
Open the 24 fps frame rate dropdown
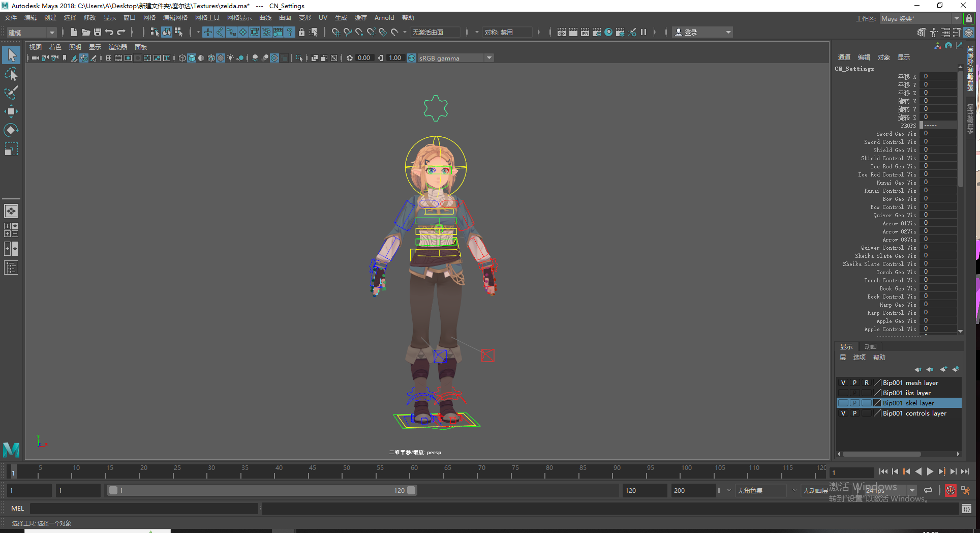click(912, 491)
